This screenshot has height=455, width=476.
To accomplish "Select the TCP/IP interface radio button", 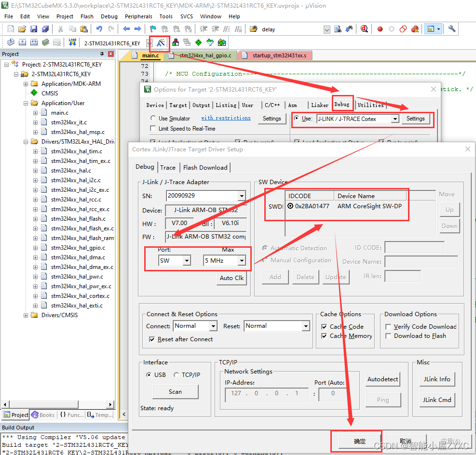I will tap(177, 375).
